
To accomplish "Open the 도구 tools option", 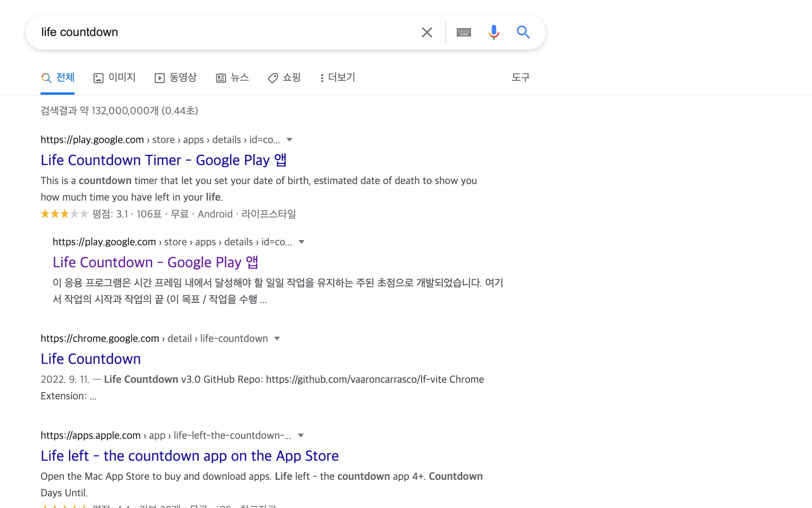I will coord(521,77).
